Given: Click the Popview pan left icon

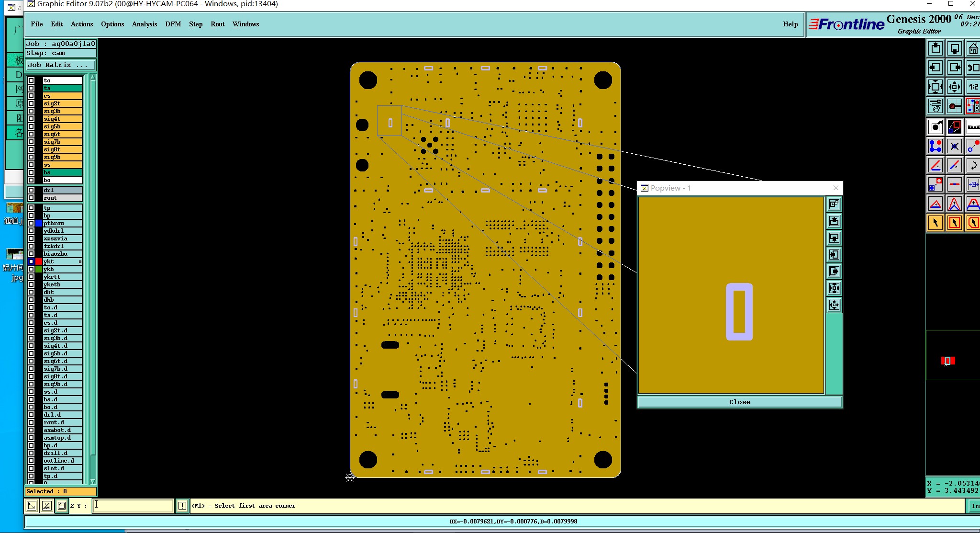Looking at the screenshot, I should [x=834, y=255].
